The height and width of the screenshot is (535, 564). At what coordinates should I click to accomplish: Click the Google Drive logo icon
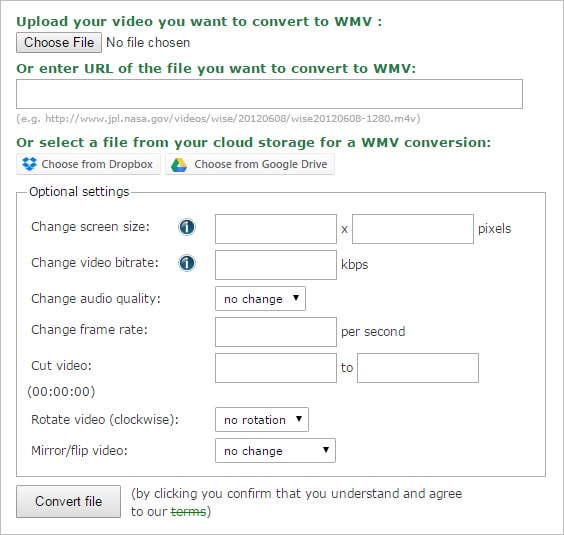179,164
